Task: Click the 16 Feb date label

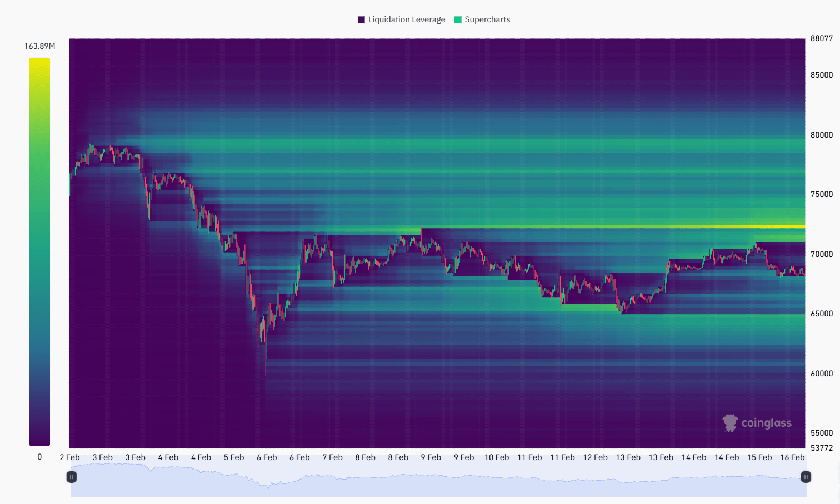Action: [792, 457]
